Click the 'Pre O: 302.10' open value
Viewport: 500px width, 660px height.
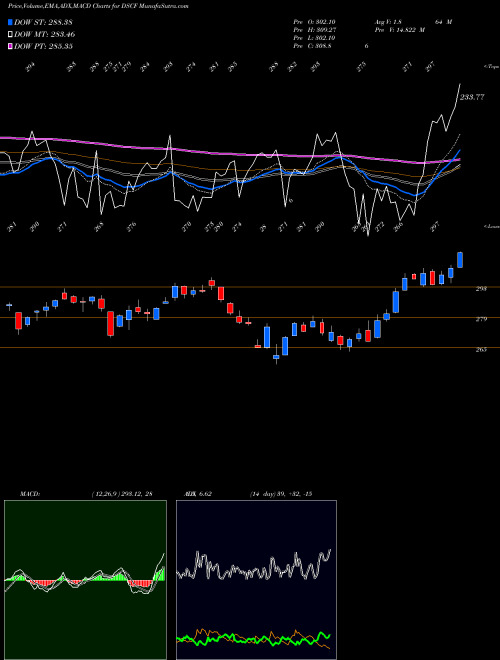coord(314,22)
